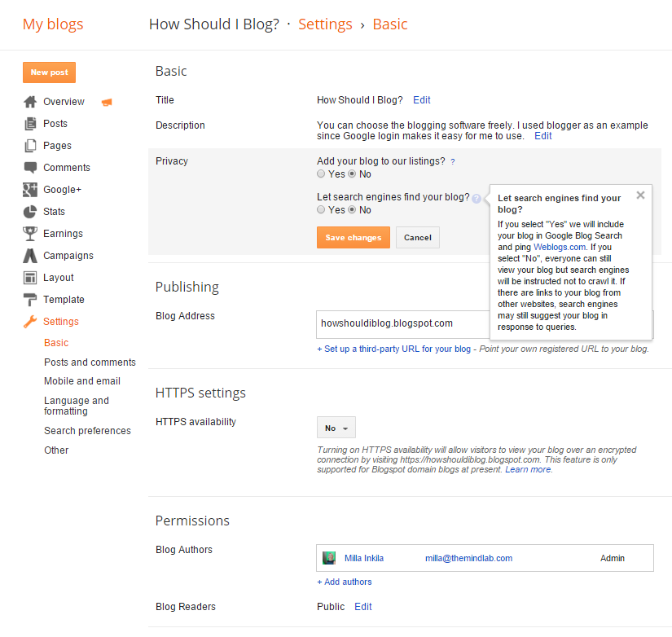Select Yes to let search engines find blog

[321, 209]
